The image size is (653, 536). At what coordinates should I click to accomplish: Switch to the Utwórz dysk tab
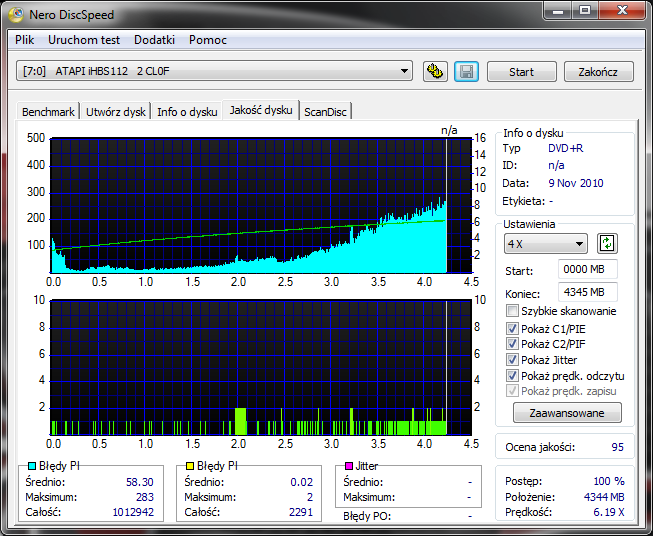pos(116,112)
